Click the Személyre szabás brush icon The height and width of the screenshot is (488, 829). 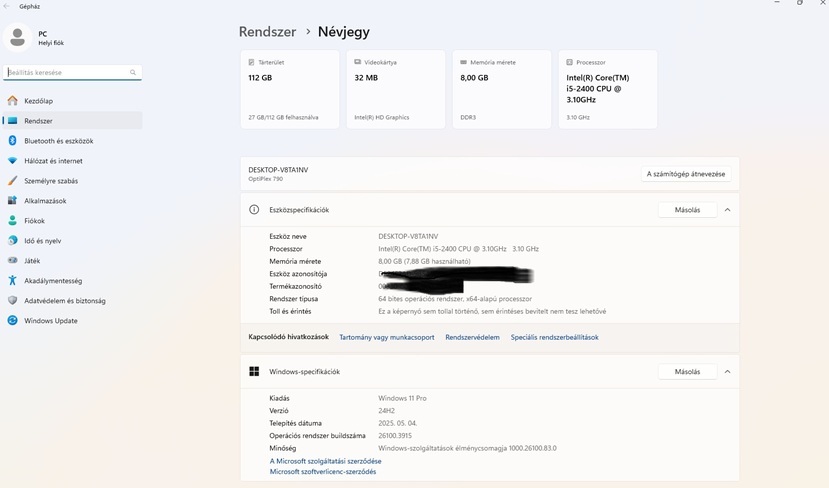(x=13, y=181)
